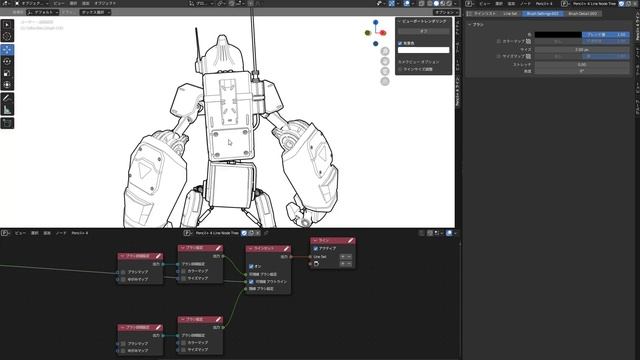Switch perspective/orthographic with the grid navigation icon
640x360 pixels.
click(x=385, y=81)
